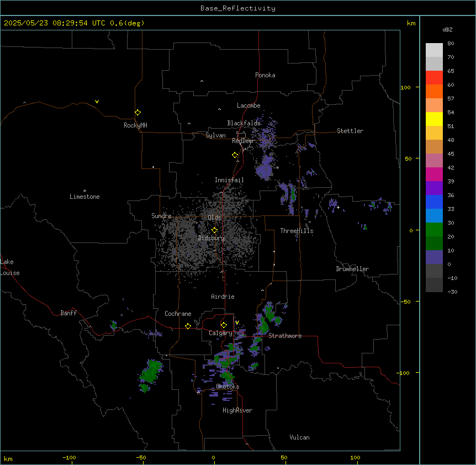Click the Banff label
Viewport: 476px width, 465px height.
pyautogui.click(x=68, y=313)
